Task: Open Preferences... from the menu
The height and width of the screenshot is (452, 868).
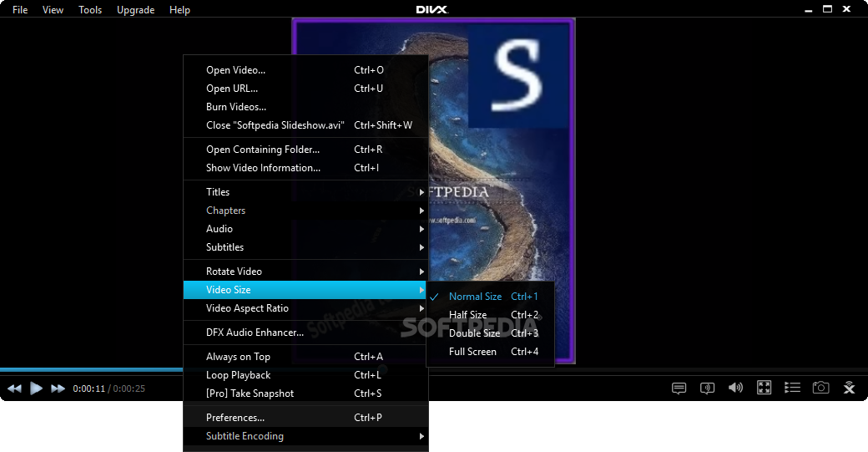Action: pos(305,418)
